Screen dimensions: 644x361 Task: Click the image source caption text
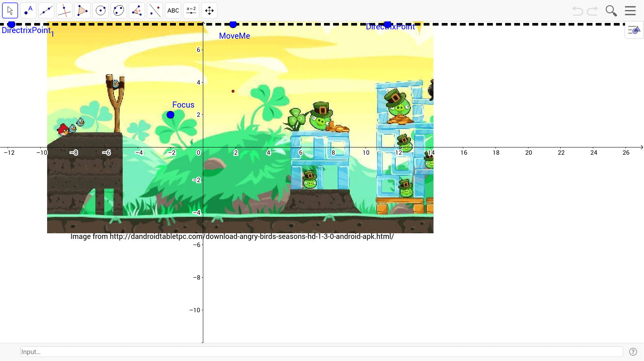[232, 237]
